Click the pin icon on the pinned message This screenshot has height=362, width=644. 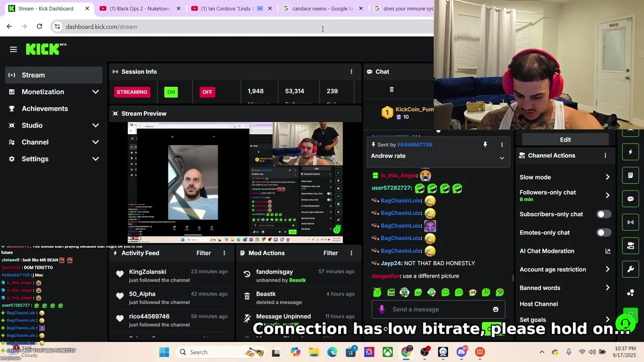(485, 145)
